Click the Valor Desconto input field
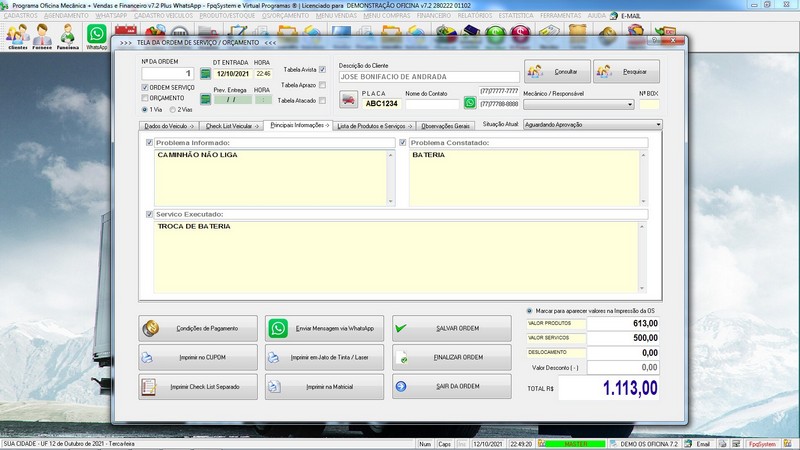800x450 pixels. click(x=623, y=367)
